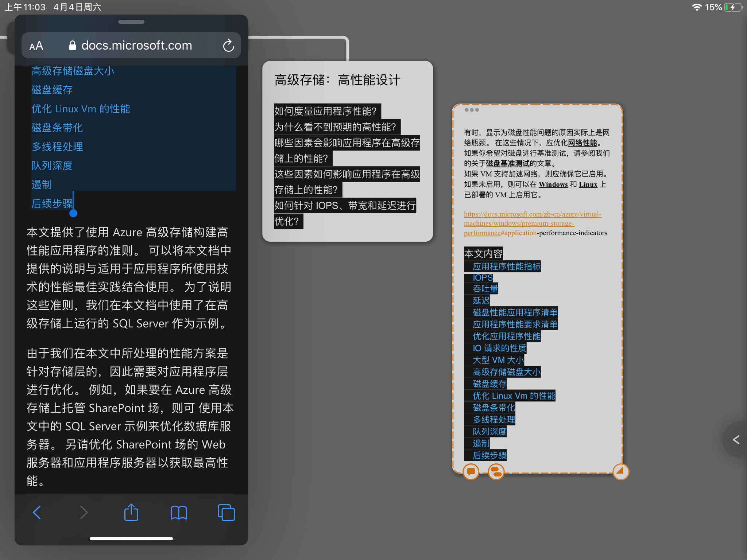Open the Windows link in the card

click(553, 184)
